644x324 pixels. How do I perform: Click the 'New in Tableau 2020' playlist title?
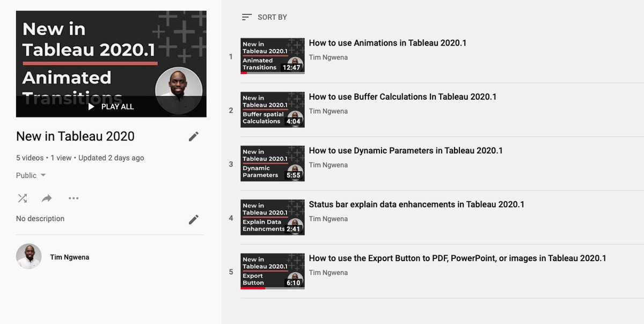pyautogui.click(x=75, y=136)
